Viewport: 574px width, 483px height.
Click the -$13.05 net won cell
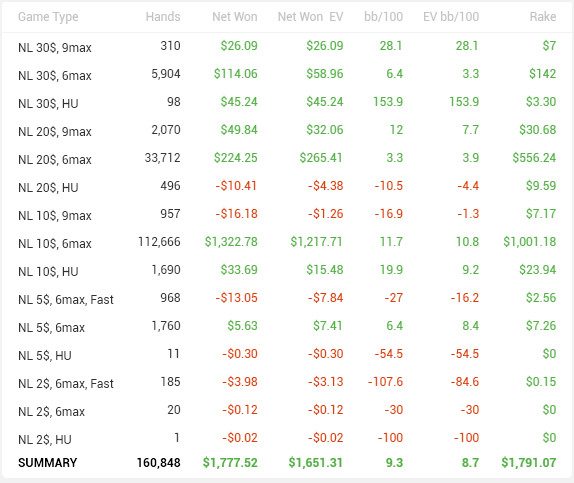click(x=236, y=298)
